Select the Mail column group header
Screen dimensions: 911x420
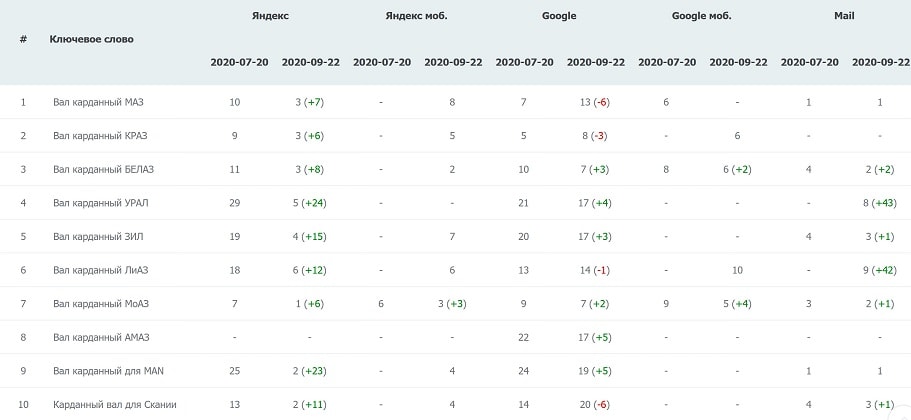tap(844, 16)
